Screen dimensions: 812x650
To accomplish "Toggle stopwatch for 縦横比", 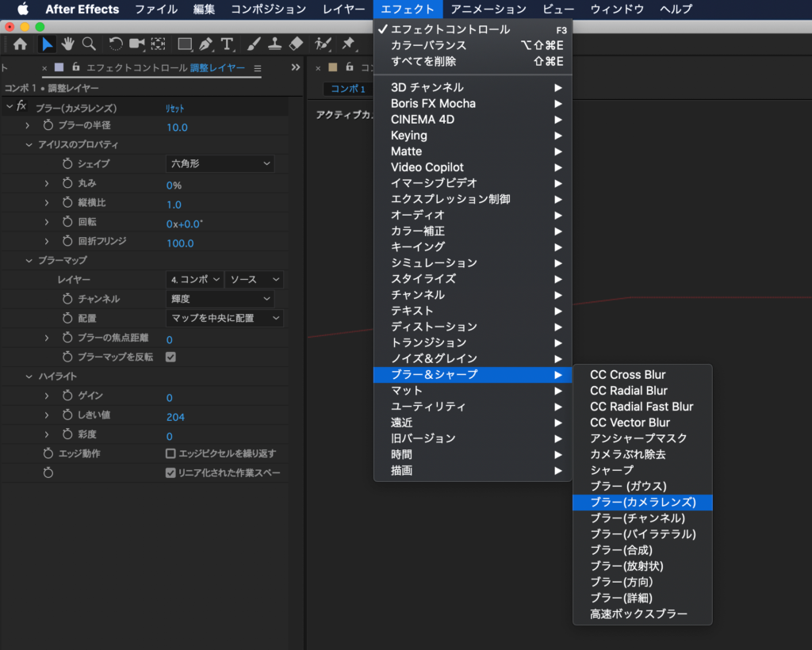I will tap(67, 202).
